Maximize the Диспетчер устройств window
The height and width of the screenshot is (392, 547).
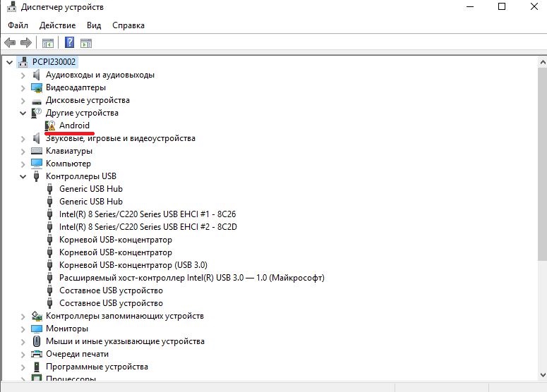point(502,6)
